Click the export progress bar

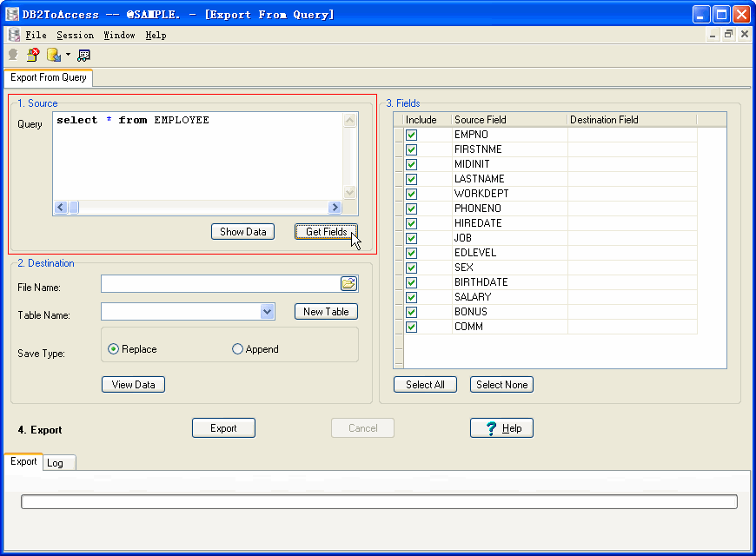point(379,501)
